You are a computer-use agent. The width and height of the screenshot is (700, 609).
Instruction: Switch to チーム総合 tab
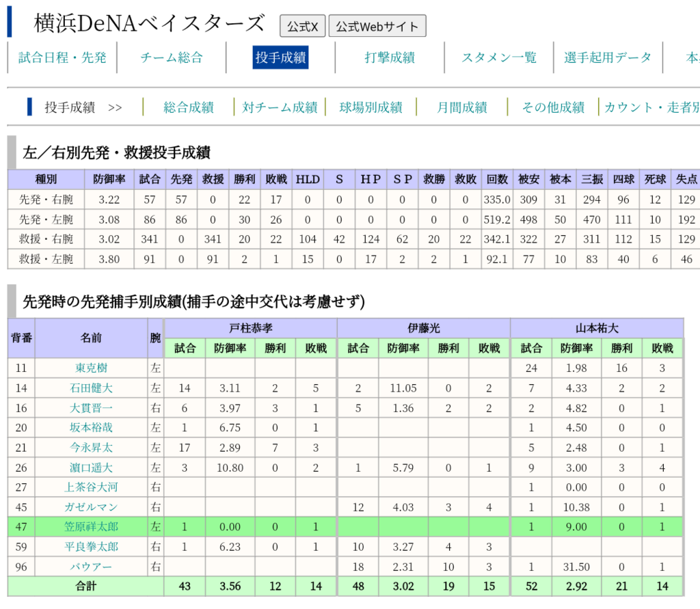[172, 57]
